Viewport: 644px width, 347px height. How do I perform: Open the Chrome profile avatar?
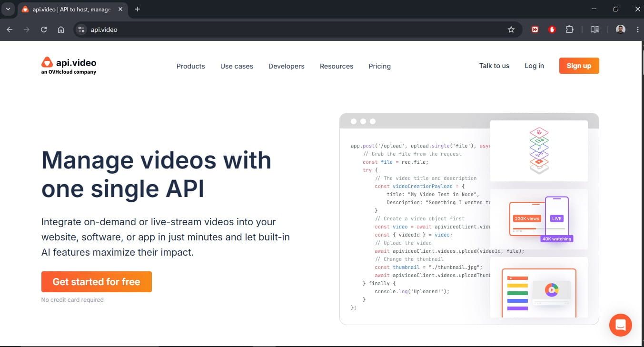coord(621,30)
